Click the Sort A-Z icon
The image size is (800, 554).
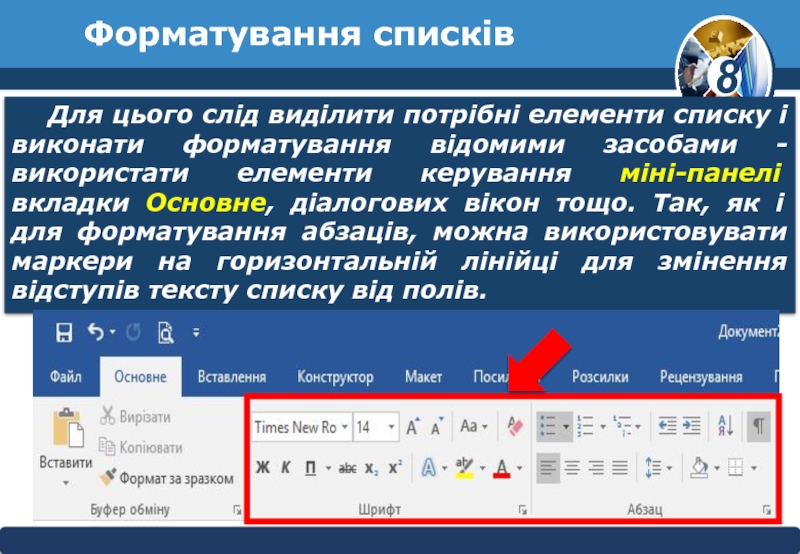[x=726, y=427]
